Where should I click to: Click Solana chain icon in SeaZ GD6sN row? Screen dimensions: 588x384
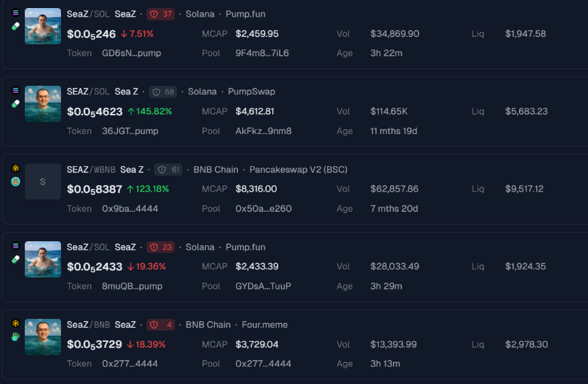(x=15, y=13)
